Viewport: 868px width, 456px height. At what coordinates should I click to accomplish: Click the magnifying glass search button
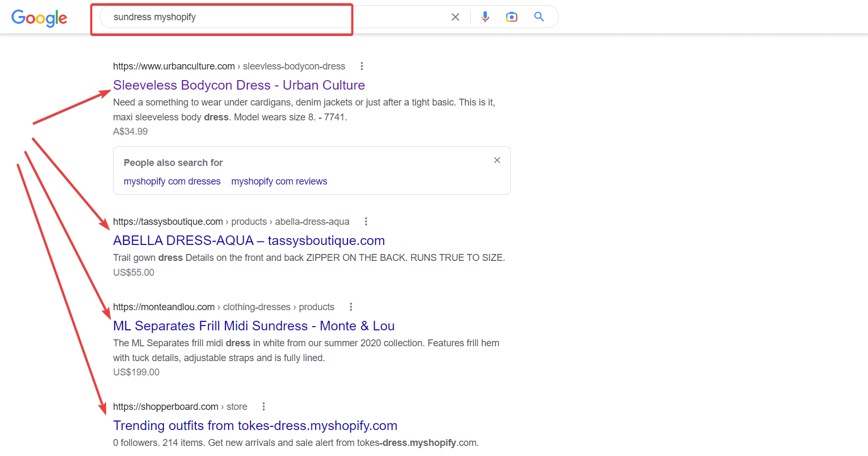tap(539, 17)
